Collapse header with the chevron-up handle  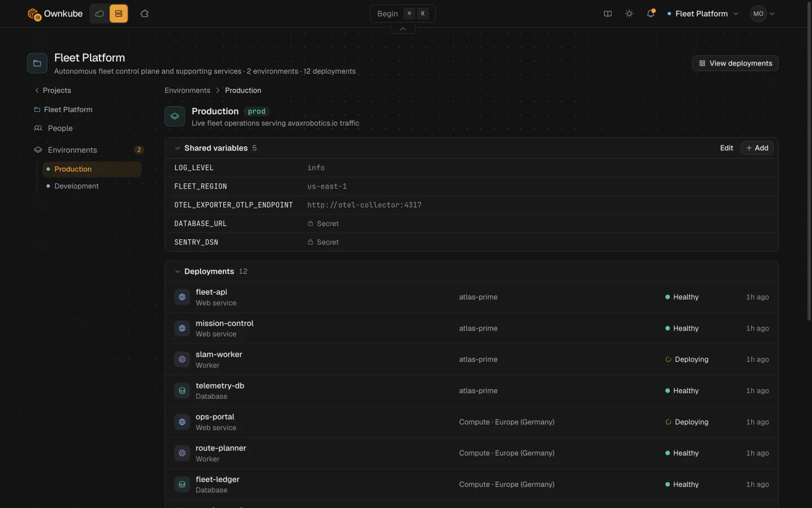(x=402, y=29)
